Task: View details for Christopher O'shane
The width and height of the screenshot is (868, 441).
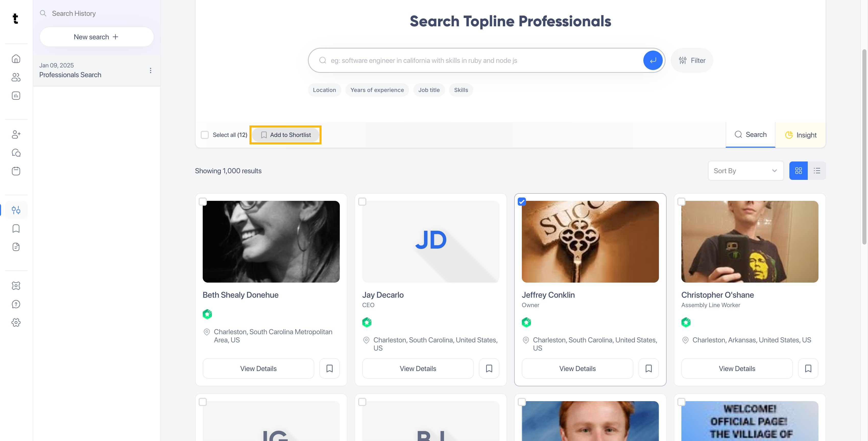Action: [x=737, y=368]
